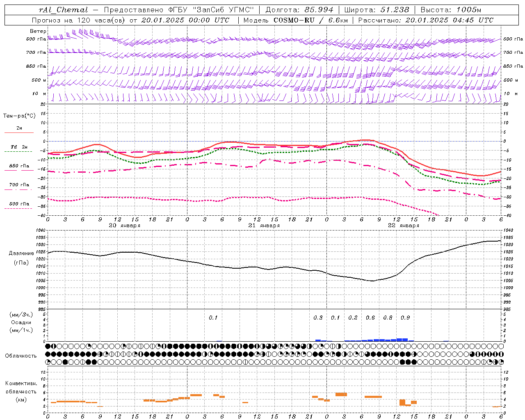The image size is (525, 420).
Task: Click the "Тем-ра(°C)" temperature panel label
Action: [19, 116]
